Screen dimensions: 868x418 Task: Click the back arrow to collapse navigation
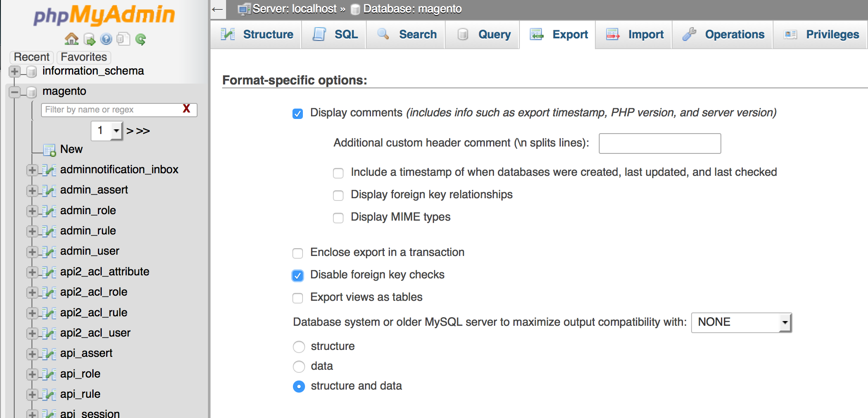click(218, 9)
